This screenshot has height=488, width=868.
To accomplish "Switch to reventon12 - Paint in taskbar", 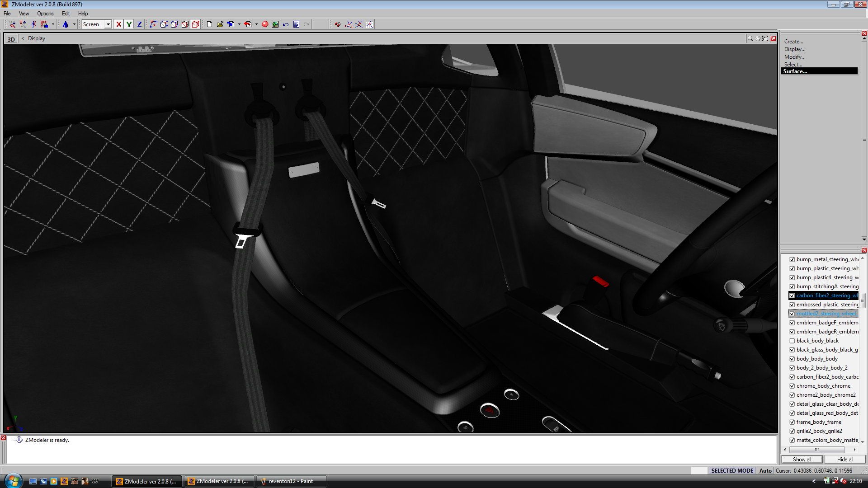I will pos(291,481).
